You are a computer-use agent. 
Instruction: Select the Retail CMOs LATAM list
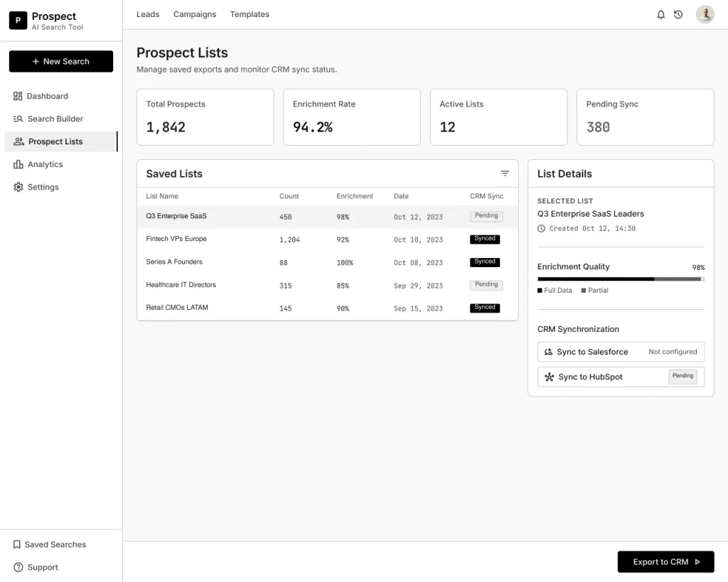click(x=327, y=308)
